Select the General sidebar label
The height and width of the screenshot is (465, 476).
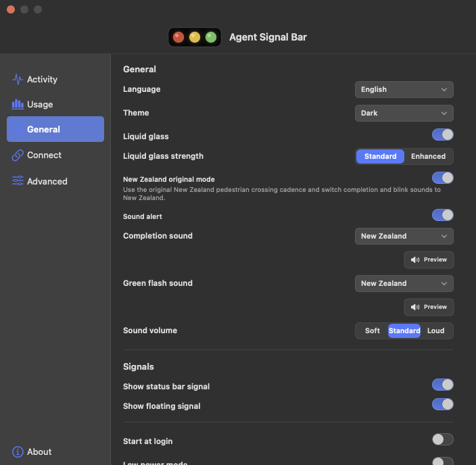pos(43,129)
